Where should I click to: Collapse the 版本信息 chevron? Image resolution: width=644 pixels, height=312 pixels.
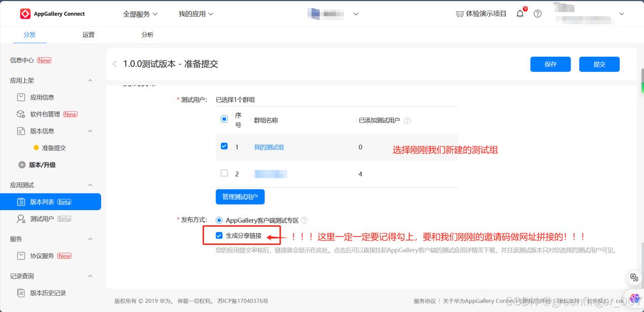tap(90, 131)
